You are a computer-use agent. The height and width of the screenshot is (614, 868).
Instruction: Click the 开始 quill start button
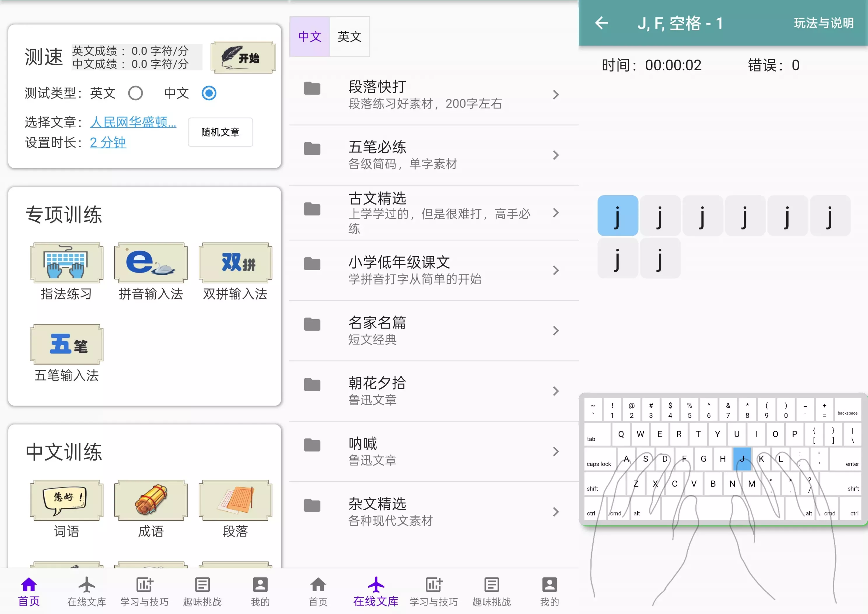pyautogui.click(x=243, y=57)
